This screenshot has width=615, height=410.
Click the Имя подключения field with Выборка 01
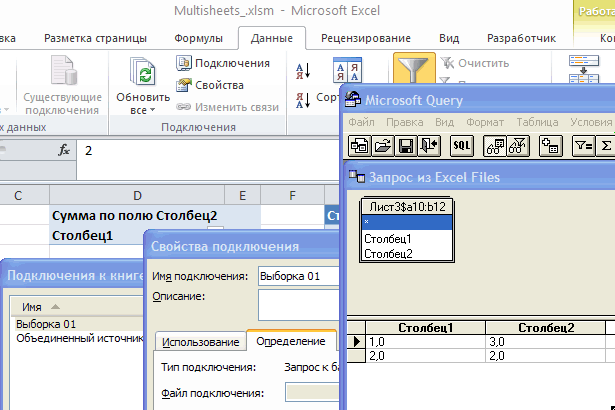[x=299, y=276]
